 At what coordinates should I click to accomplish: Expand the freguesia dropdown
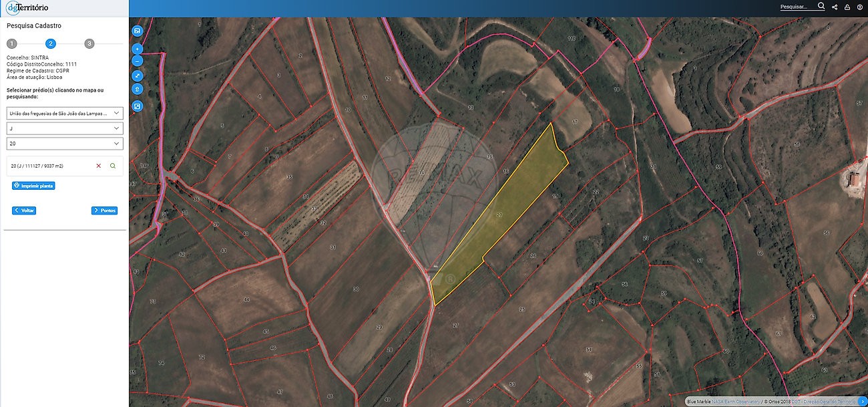65,113
